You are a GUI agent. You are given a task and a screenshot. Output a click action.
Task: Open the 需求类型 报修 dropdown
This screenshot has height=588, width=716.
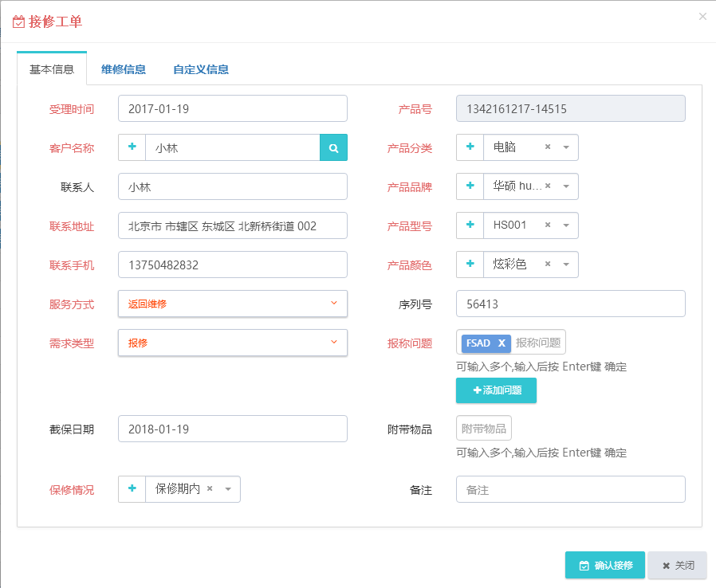233,343
